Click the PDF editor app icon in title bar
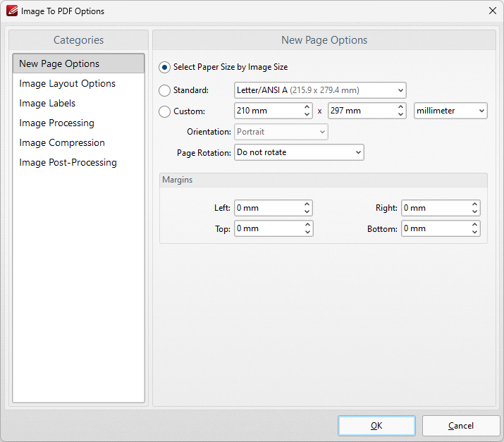The image size is (504, 442). click(12, 11)
